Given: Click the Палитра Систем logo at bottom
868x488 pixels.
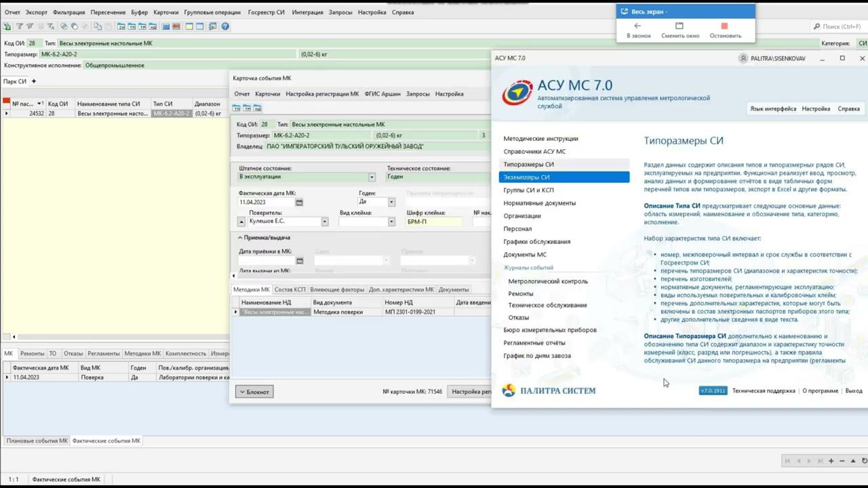Looking at the screenshot, I should (x=549, y=390).
